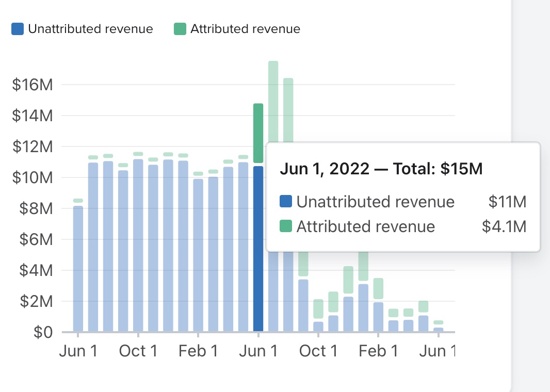Image resolution: width=550 pixels, height=392 pixels.
Task: Click Unattributed revenue text in the tooltip
Action: 375,202
